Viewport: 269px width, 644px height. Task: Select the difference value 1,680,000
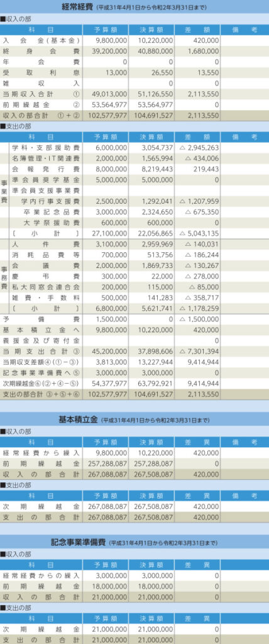(203, 52)
